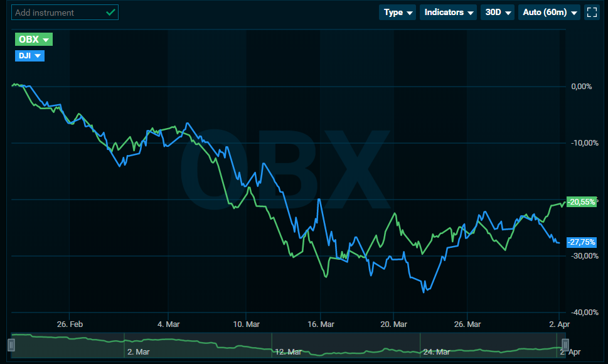Click 2. Mar marker in navigator
608x364 pixels.
pos(139,352)
